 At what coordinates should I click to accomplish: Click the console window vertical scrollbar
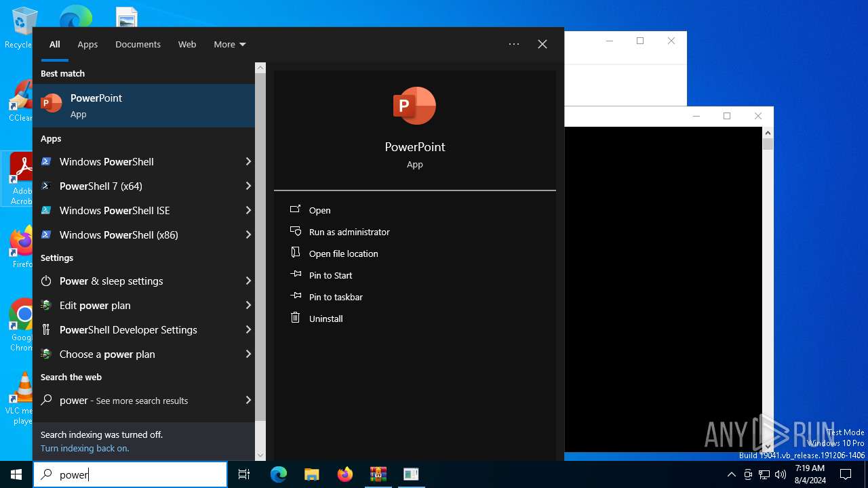[x=768, y=289]
